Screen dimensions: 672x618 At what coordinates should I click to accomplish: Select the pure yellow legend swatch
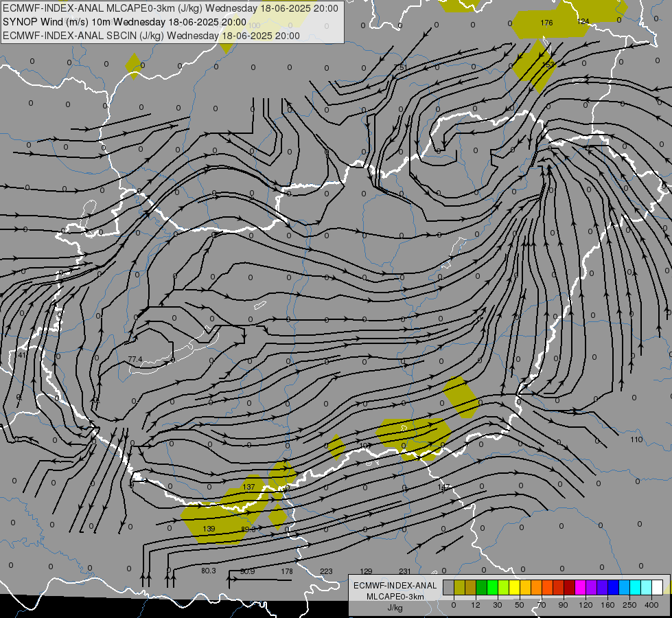tap(515, 587)
